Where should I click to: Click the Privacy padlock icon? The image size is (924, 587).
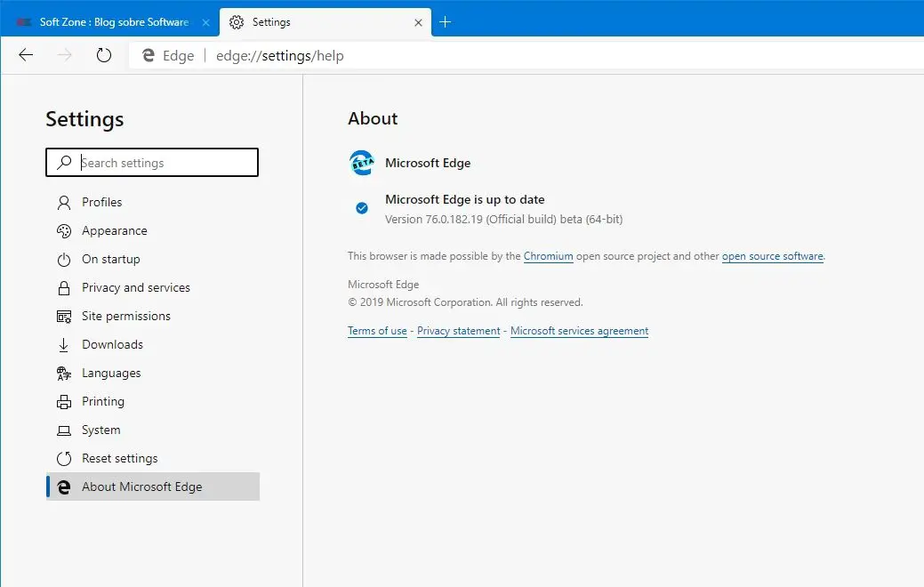[x=64, y=287]
